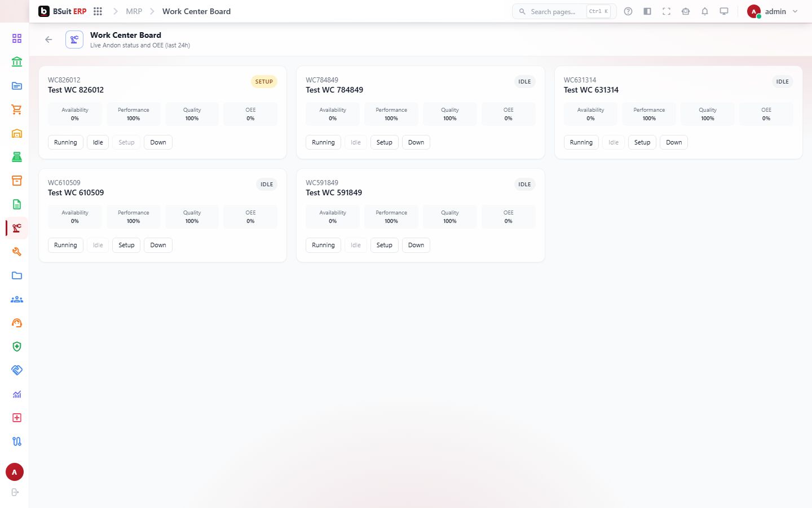Click Down for Test WC 591849
This screenshot has height=508, width=812.
tap(416, 245)
